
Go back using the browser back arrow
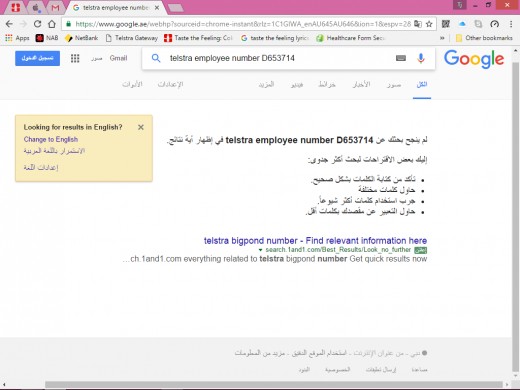(x=9, y=24)
